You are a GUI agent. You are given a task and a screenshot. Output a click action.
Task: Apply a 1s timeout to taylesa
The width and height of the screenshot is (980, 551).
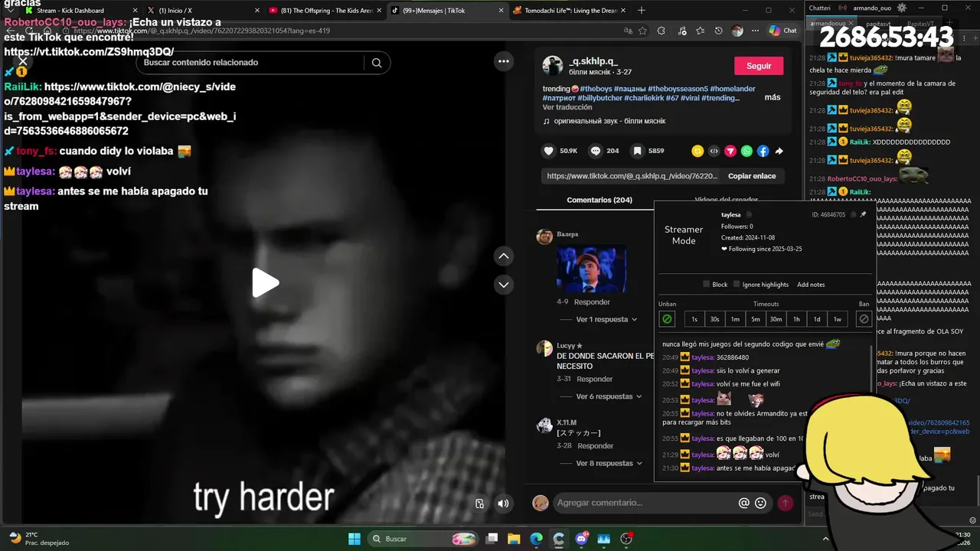click(x=694, y=319)
